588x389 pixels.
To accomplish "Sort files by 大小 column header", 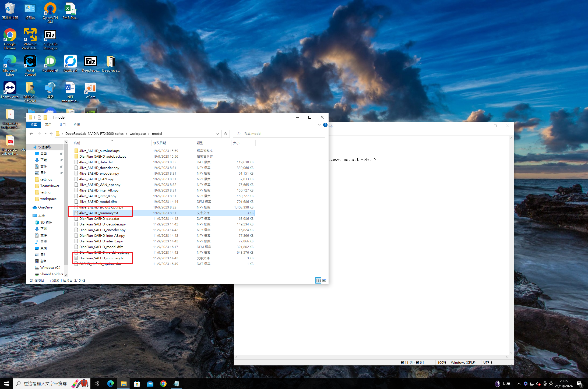I will click(243, 143).
